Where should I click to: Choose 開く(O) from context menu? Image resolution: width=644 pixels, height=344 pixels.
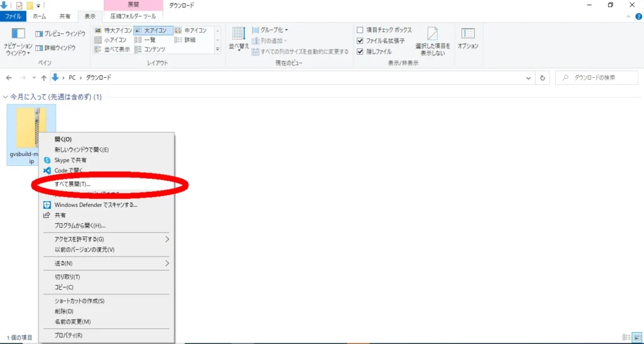coord(106,139)
